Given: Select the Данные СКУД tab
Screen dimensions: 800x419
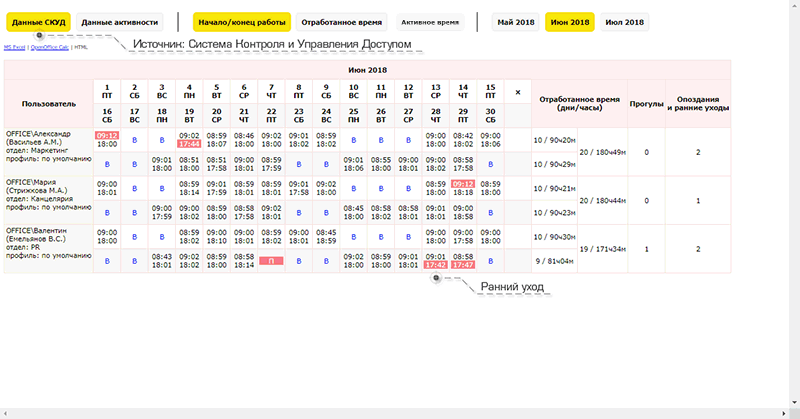Looking at the screenshot, I should point(39,22).
